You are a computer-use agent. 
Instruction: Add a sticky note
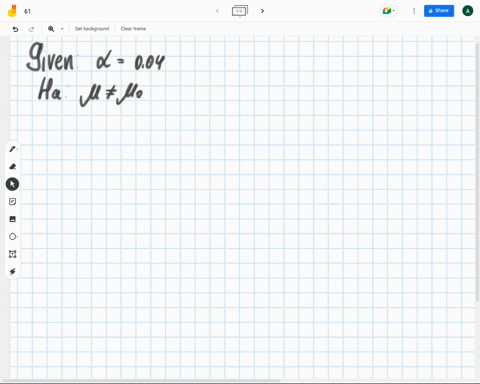click(12, 202)
